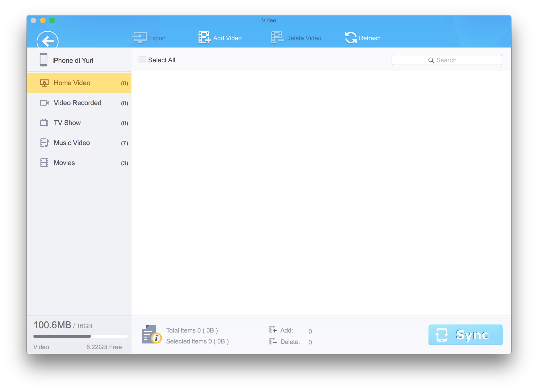Click the storage usage progress bar
Screen dimensions: 538x392
80,336
